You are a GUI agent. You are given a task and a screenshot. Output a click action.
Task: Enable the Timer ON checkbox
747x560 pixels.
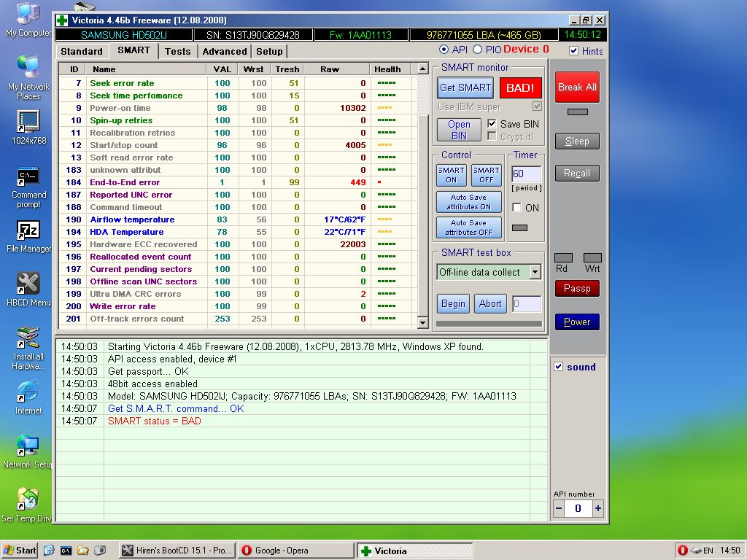tap(516, 208)
